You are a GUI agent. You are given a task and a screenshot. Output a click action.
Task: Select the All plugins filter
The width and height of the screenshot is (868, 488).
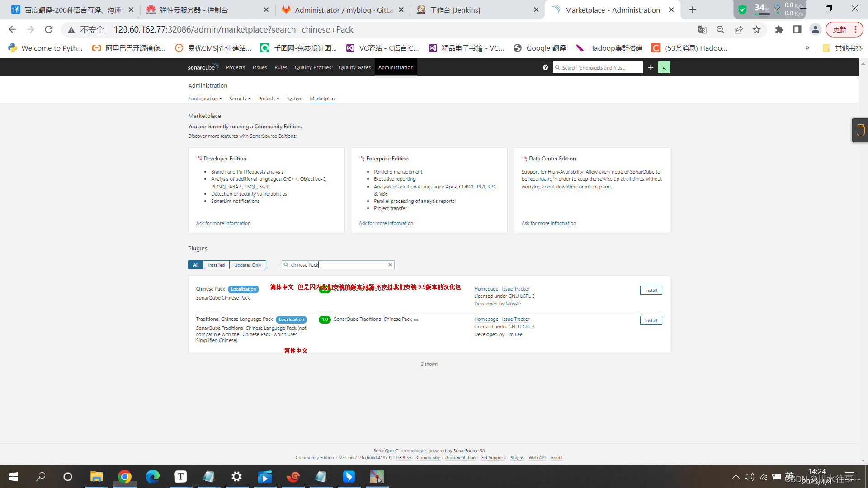tap(196, 265)
